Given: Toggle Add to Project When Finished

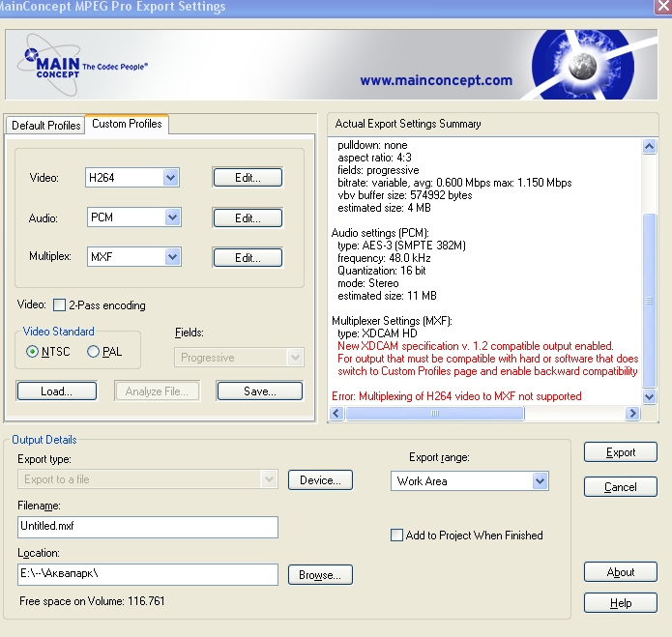Looking at the screenshot, I should click(x=396, y=536).
